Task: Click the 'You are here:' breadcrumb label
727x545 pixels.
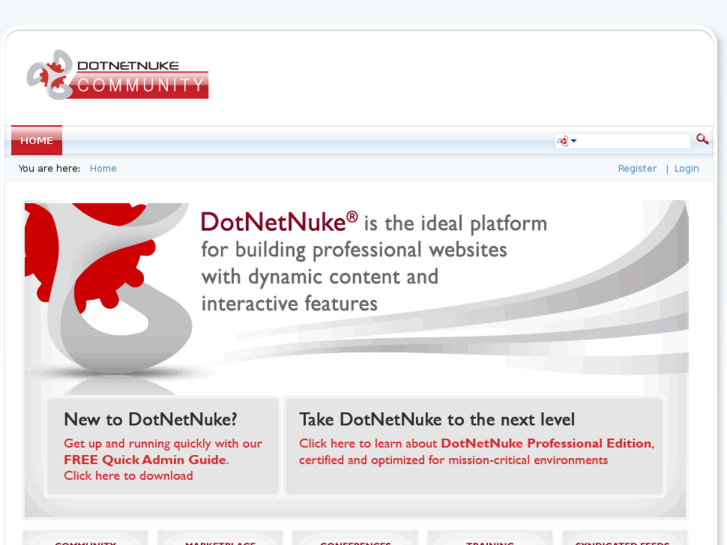Action: click(x=49, y=168)
